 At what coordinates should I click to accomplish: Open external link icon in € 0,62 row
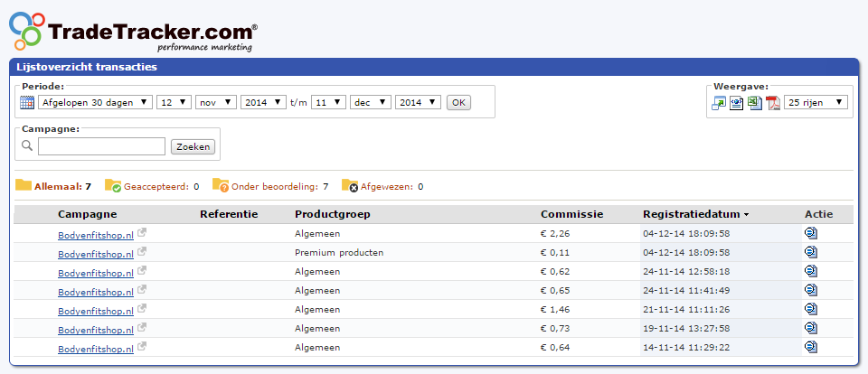[x=142, y=270]
